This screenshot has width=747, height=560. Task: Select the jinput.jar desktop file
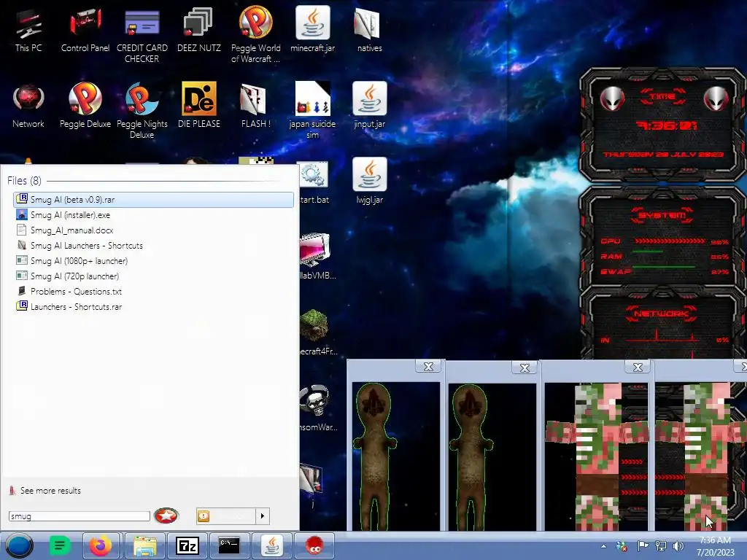tap(369, 106)
